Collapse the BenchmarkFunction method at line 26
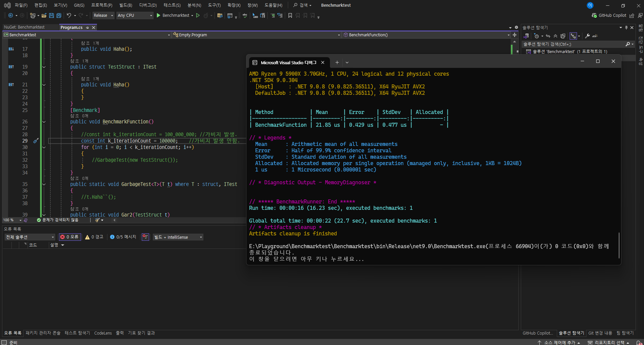Viewport: 644px width, 345px height. (44, 122)
